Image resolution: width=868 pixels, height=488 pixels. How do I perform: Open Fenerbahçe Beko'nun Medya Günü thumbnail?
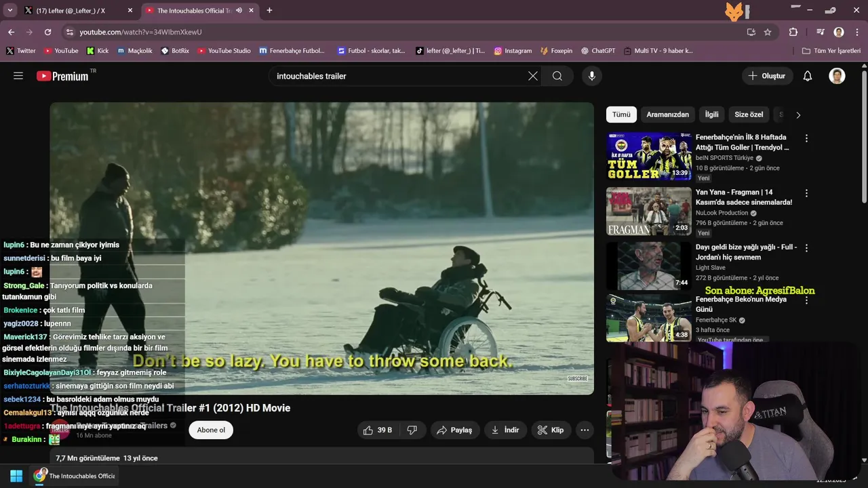click(649, 319)
